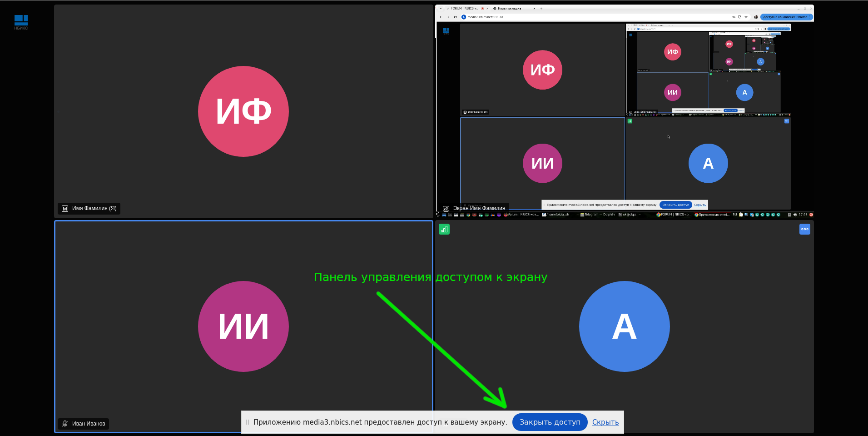Click the large Скрыть link in sharing bar
This screenshot has height=436, width=868.
point(605,422)
